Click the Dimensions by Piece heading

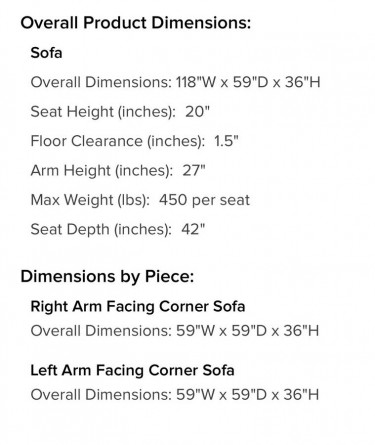107,277
